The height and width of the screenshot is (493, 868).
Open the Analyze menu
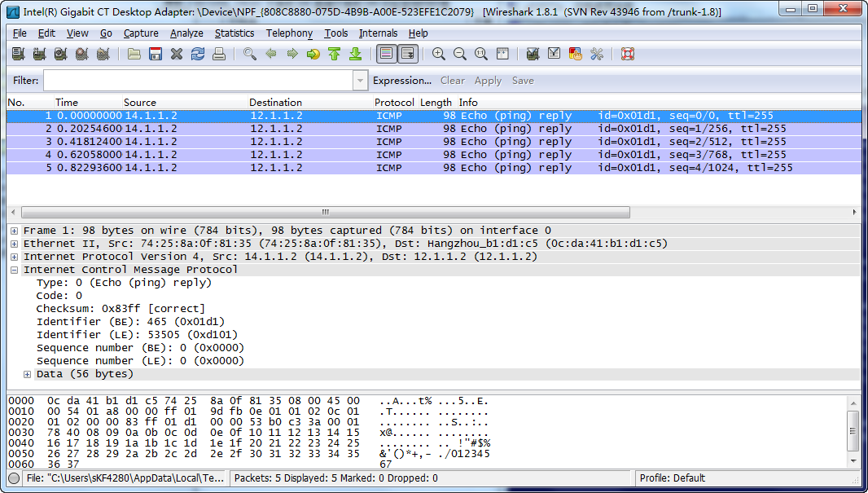(x=186, y=33)
